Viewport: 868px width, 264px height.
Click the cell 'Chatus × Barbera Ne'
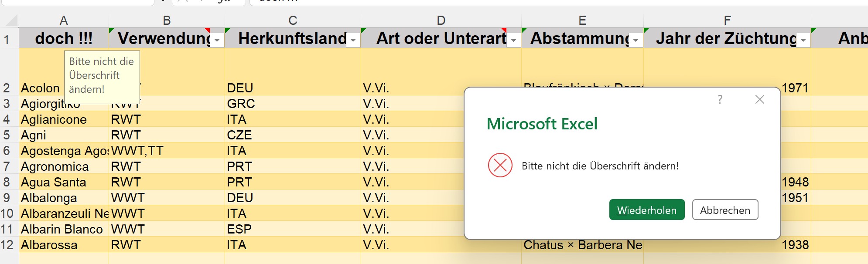click(x=582, y=245)
